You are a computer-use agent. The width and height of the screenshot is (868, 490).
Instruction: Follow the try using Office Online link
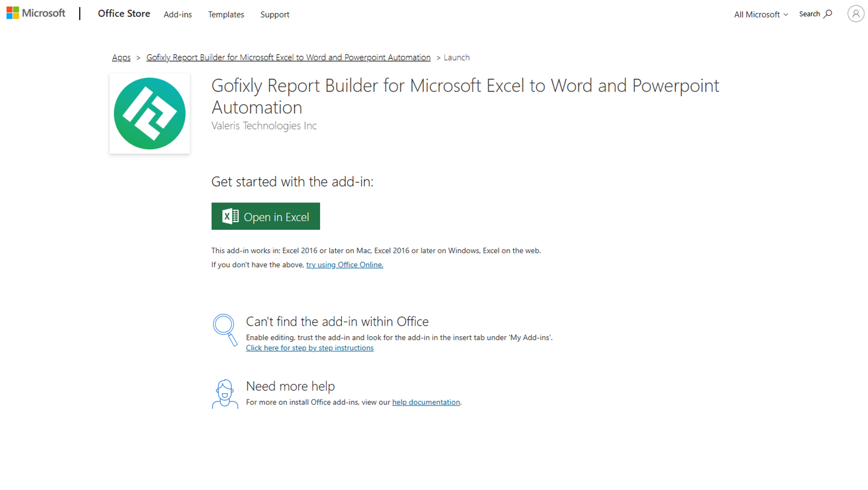[345, 265]
